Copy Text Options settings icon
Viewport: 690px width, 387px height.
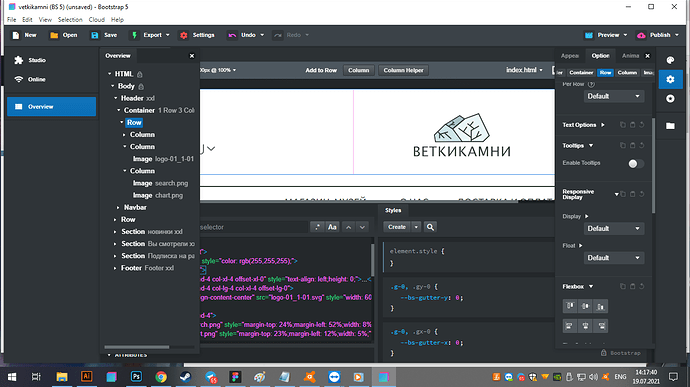coord(623,125)
